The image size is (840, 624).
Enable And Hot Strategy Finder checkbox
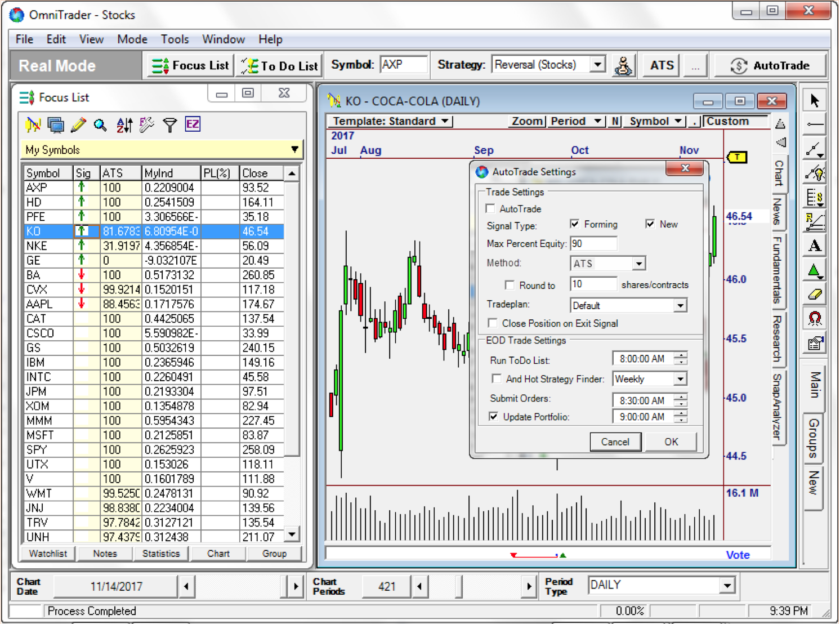[x=497, y=378]
